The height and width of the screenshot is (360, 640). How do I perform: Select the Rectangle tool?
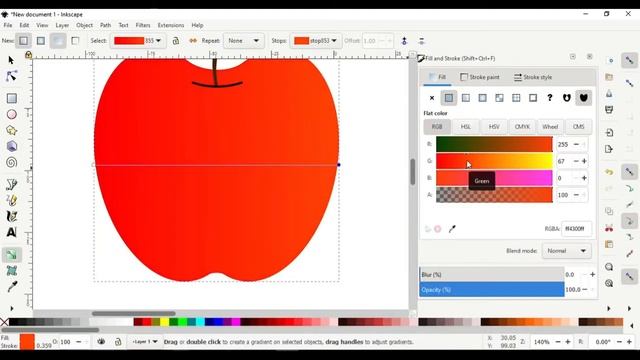point(11,98)
